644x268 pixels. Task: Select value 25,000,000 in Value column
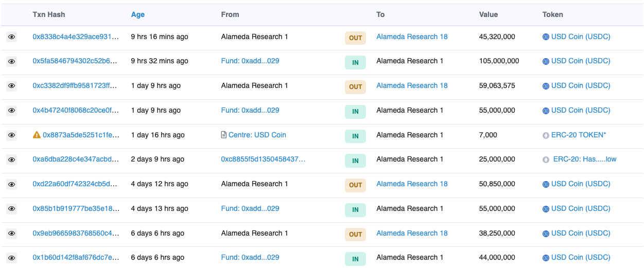coord(497,159)
